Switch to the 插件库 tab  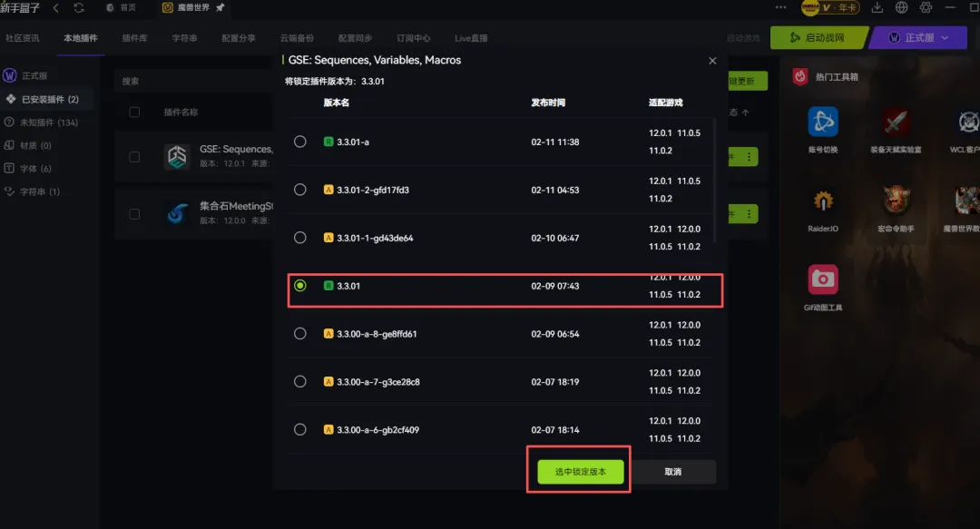point(134,38)
